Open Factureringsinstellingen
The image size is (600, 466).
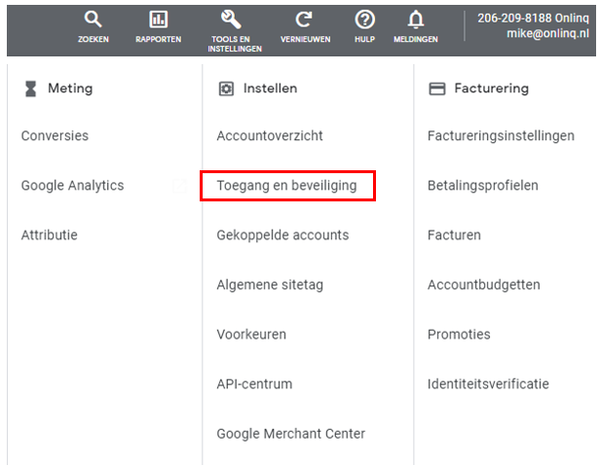(x=501, y=136)
